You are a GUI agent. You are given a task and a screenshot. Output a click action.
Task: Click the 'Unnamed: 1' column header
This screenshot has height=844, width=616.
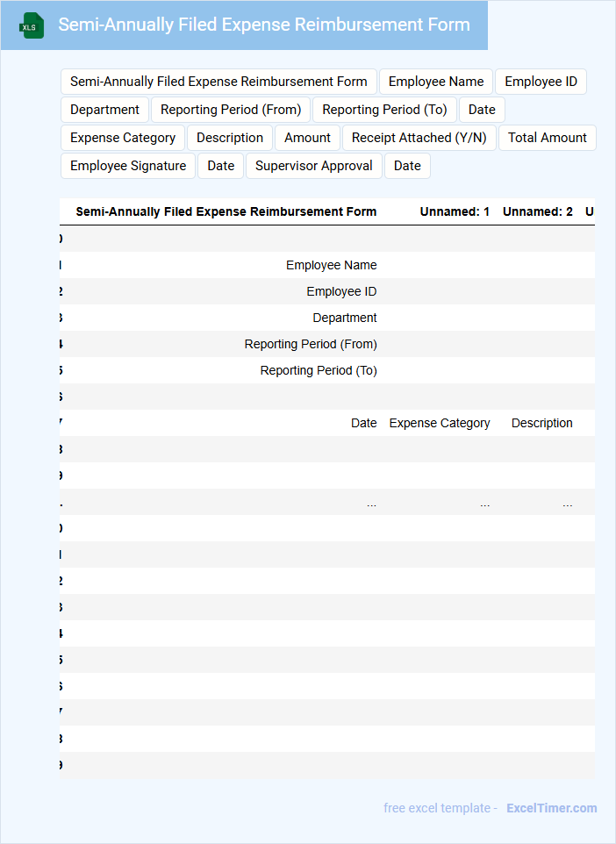[x=455, y=211]
